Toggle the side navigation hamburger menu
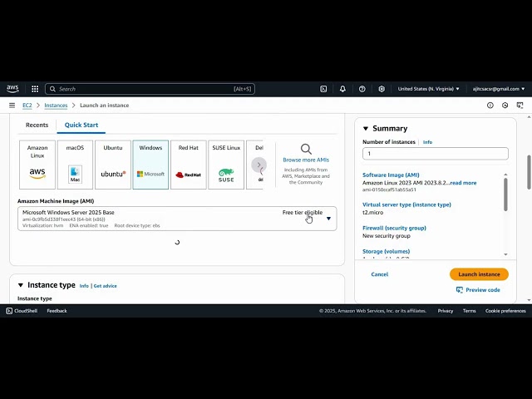 click(x=12, y=106)
